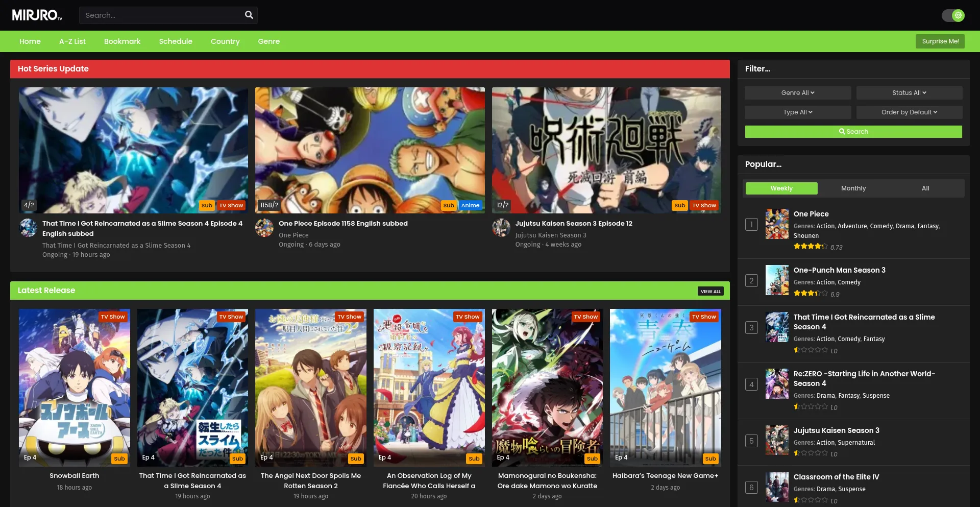Open One Piece title in Popular list
980x507 pixels.
tap(811, 214)
